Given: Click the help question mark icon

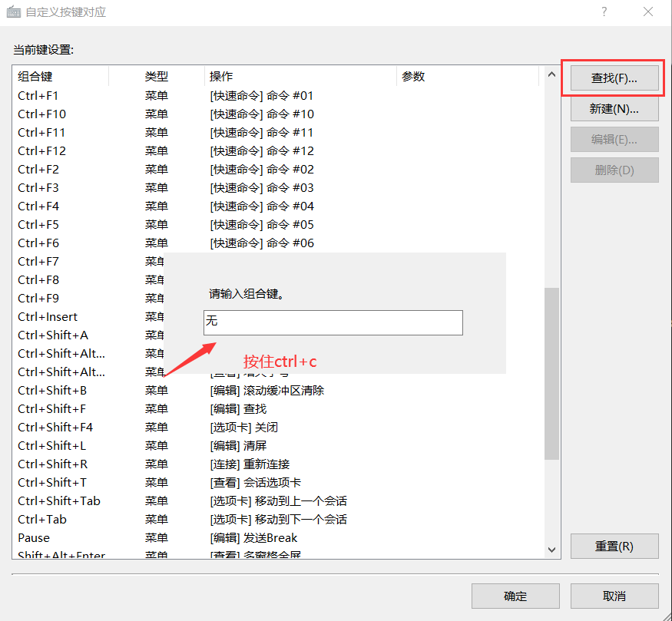Looking at the screenshot, I should click(x=604, y=12).
